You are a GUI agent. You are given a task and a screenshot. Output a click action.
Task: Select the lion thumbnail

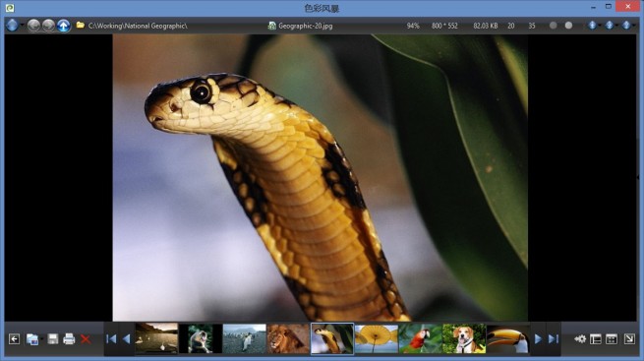click(288, 338)
